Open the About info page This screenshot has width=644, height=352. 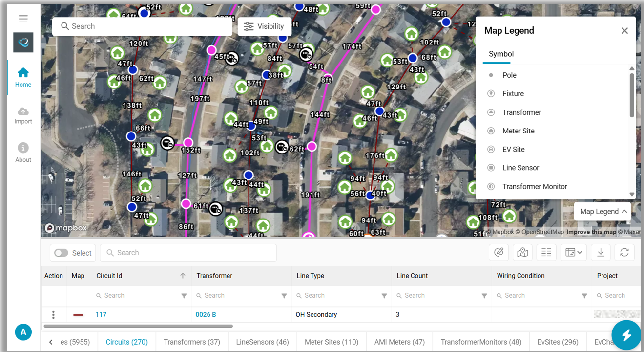pyautogui.click(x=23, y=153)
